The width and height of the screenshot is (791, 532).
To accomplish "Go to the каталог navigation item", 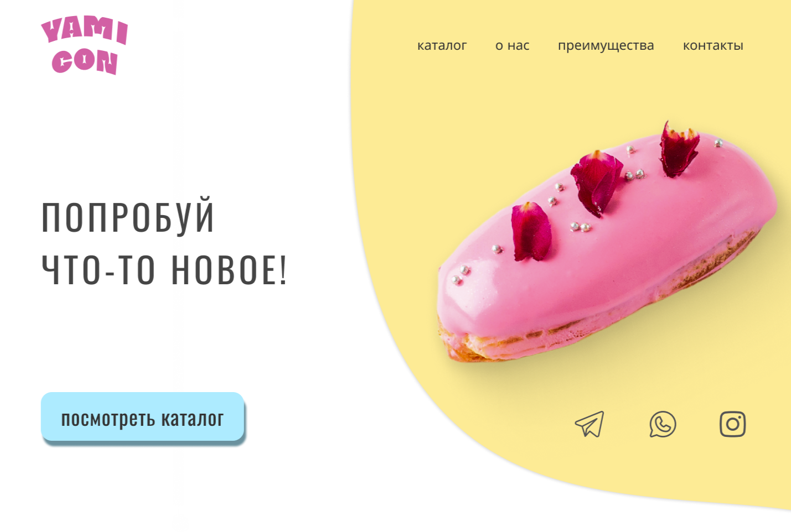I will [442, 45].
